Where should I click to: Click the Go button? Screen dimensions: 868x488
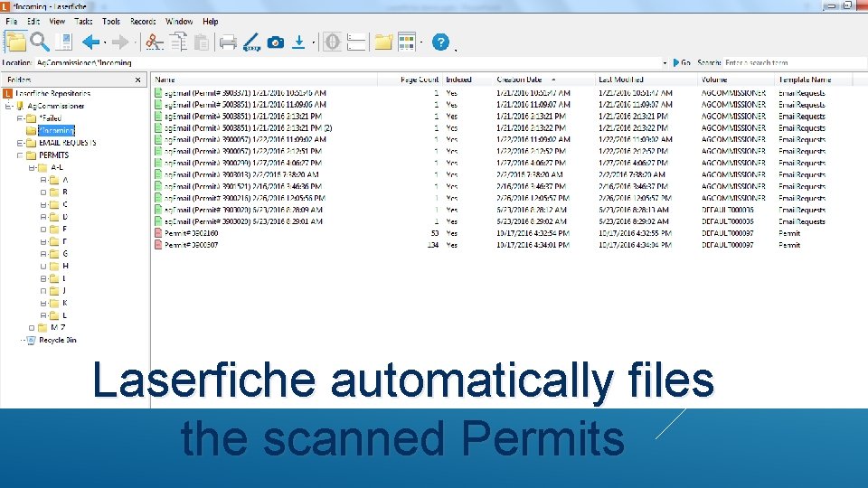tap(682, 63)
